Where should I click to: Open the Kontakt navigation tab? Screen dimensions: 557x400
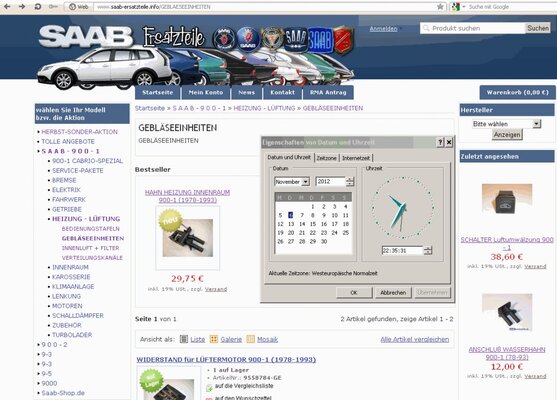click(282, 92)
